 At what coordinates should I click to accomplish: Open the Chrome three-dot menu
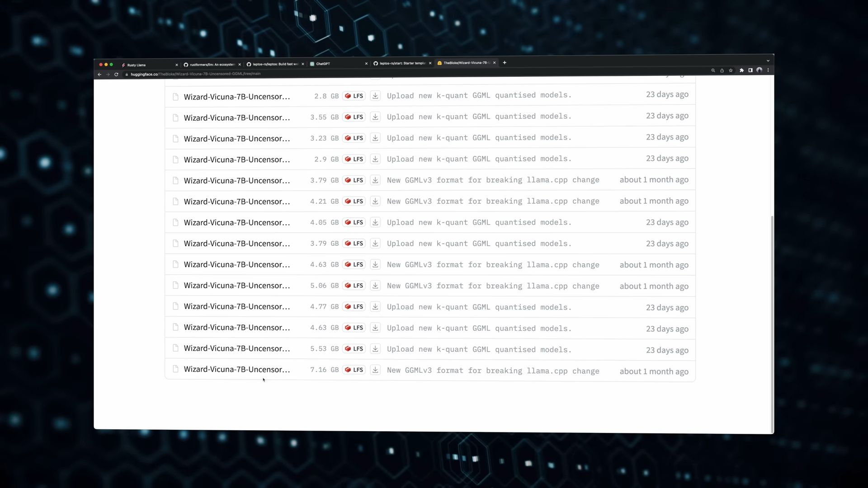pos(768,70)
